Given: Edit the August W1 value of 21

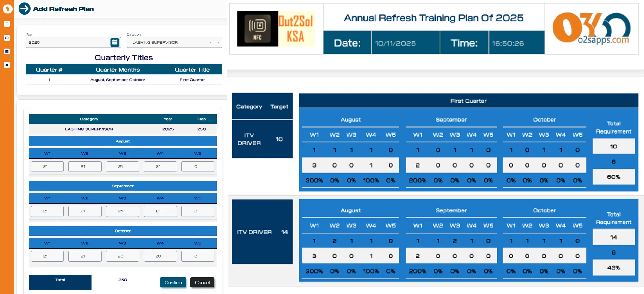Looking at the screenshot, I should [47, 166].
